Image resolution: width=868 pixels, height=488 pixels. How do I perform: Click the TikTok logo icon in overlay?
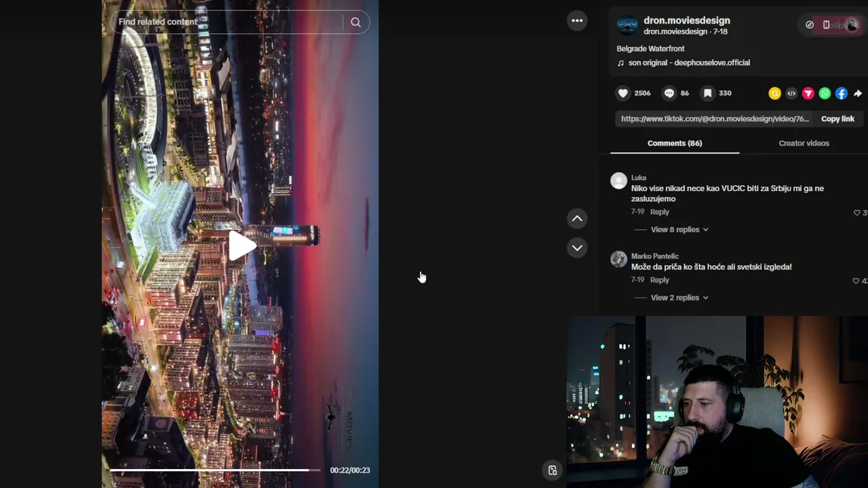[x=810, y=25]
